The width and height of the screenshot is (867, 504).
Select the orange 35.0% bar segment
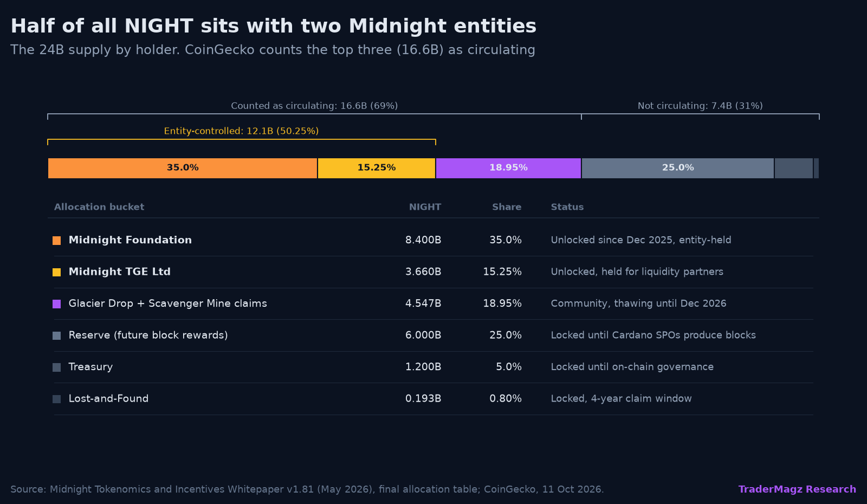[x=183, y=168]
